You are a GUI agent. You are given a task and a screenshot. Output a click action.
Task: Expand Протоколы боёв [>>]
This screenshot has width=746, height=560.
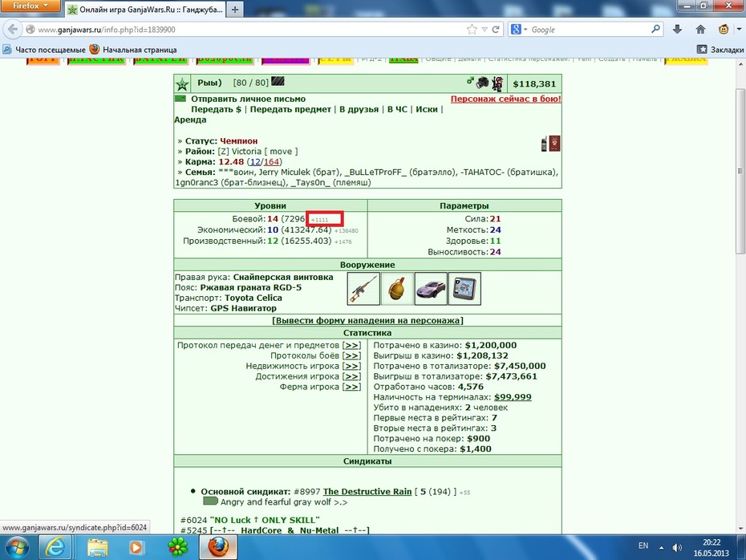click(351, 356)
